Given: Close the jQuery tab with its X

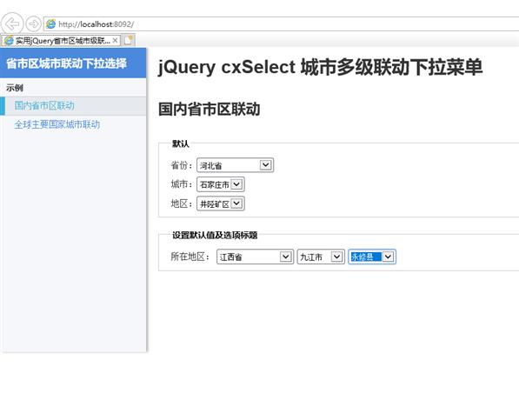Looking at the screenshot, I should 115,40.
